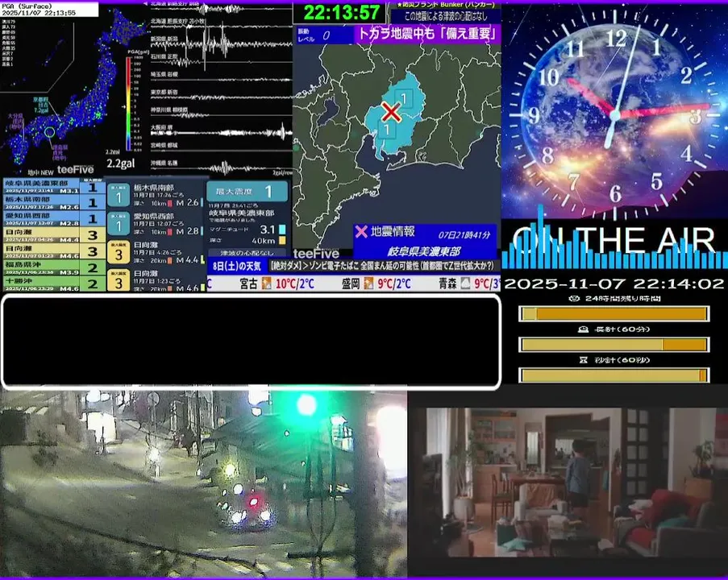Click the 最大震度 1 banner
Viewport: 728px width, 580px height.
(247, 191)
